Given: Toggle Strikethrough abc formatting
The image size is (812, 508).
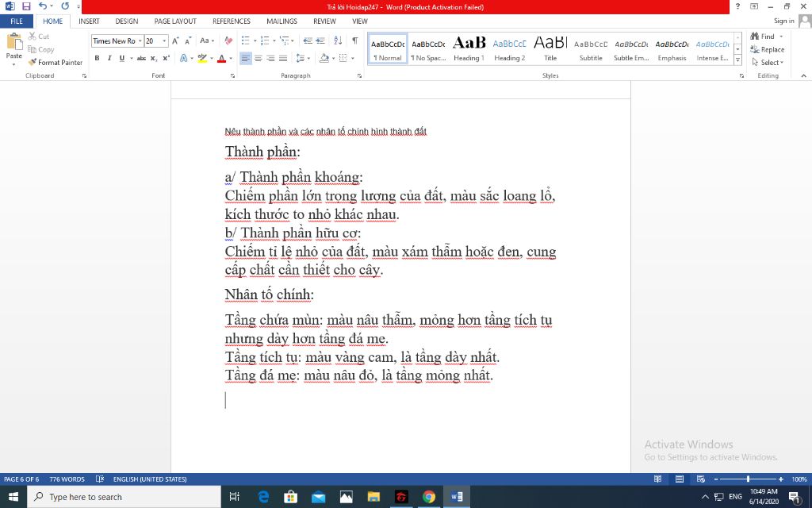Looking at the screenshot, I should point(141,58).
